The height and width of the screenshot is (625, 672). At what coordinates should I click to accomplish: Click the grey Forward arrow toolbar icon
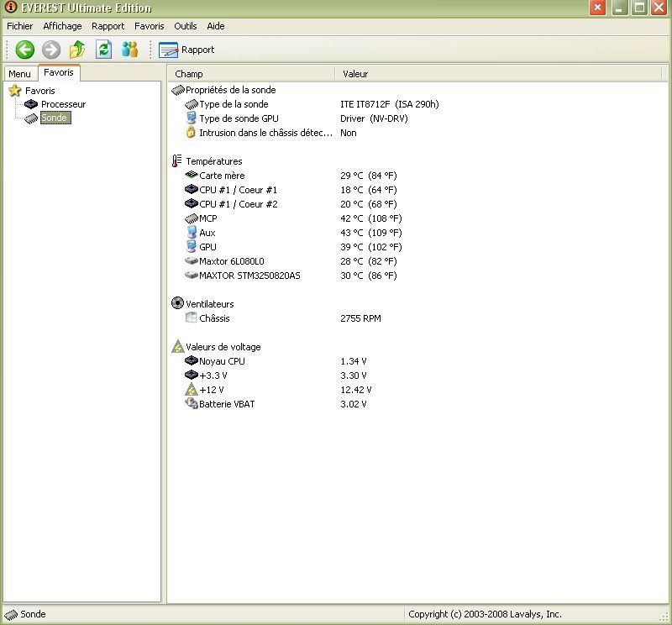[x=50, y=50]
